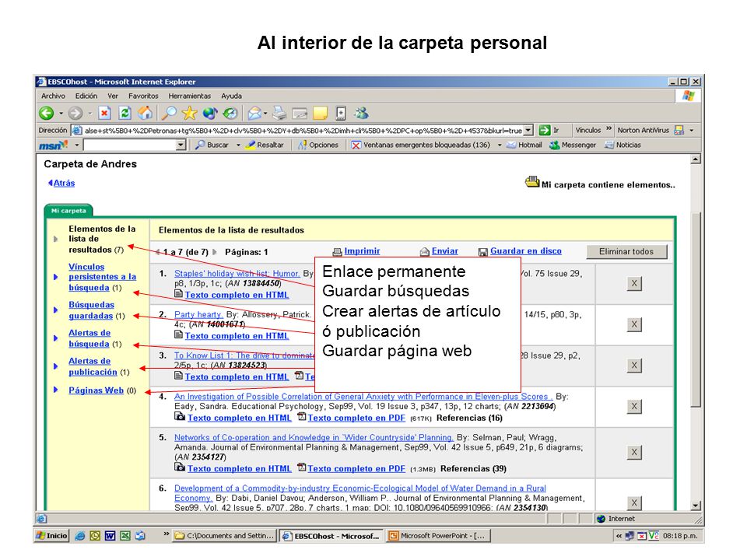Go back with the browser Back arrow

[x=46, y=114]
